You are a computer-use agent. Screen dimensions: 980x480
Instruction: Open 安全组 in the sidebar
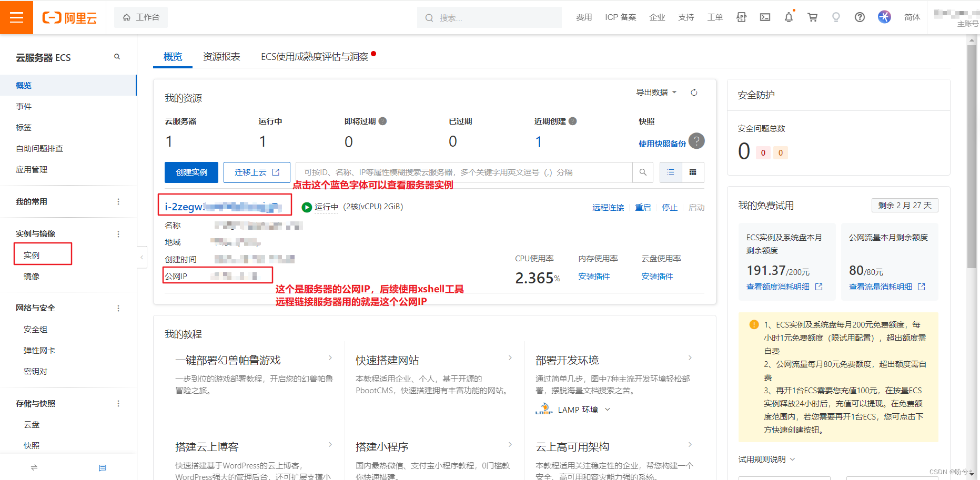click(x=35, y=329)
